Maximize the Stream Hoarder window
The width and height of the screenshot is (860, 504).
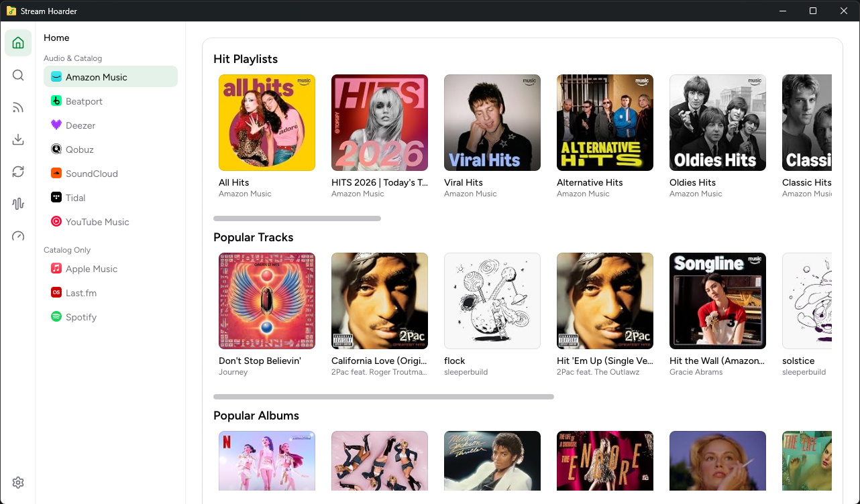point(813,11)
